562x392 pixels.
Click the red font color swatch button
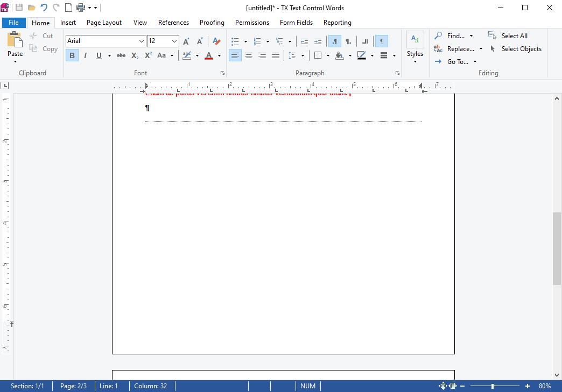point(209,55)
